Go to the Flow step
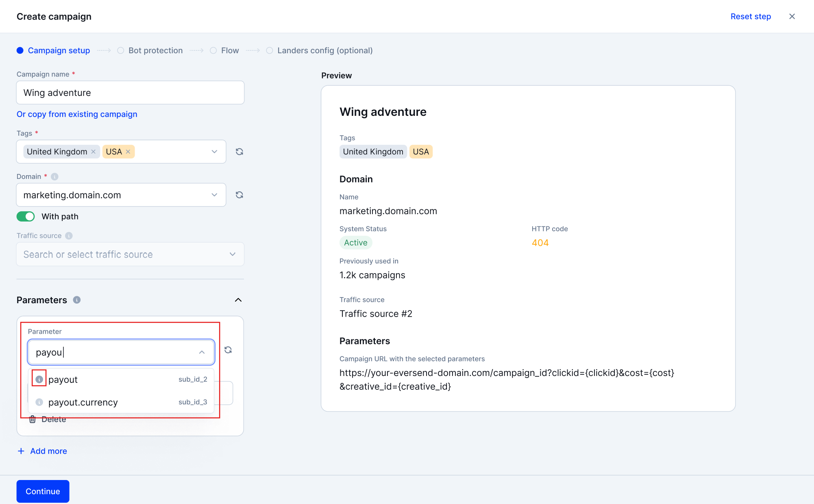This screenshot has height=504, width=814. pyautogui.click(x=224, y=50)
